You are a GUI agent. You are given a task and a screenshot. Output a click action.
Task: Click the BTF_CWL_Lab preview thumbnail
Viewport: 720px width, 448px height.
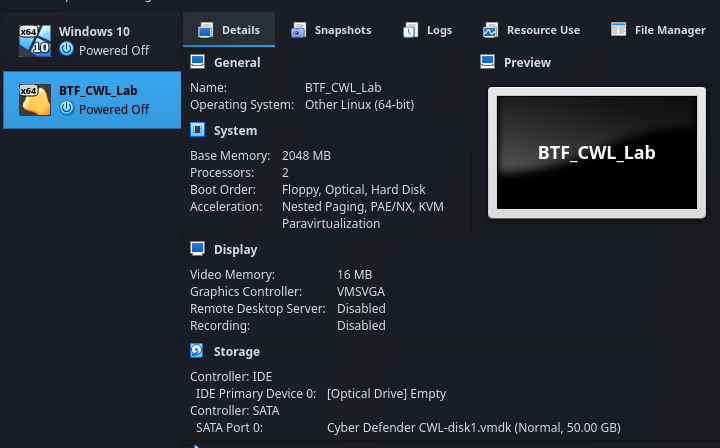(596, 153)
